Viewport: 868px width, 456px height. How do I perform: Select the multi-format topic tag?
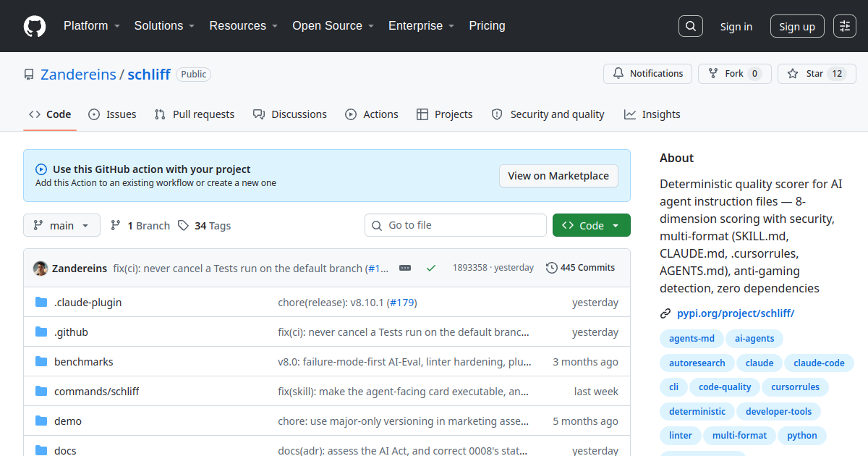(739, 436)
